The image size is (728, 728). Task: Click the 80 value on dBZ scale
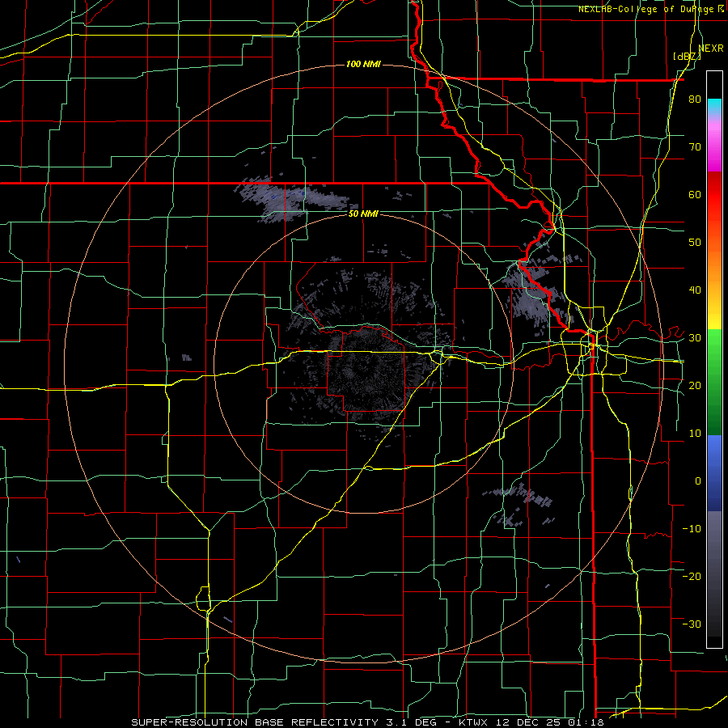tap(695, 99)
